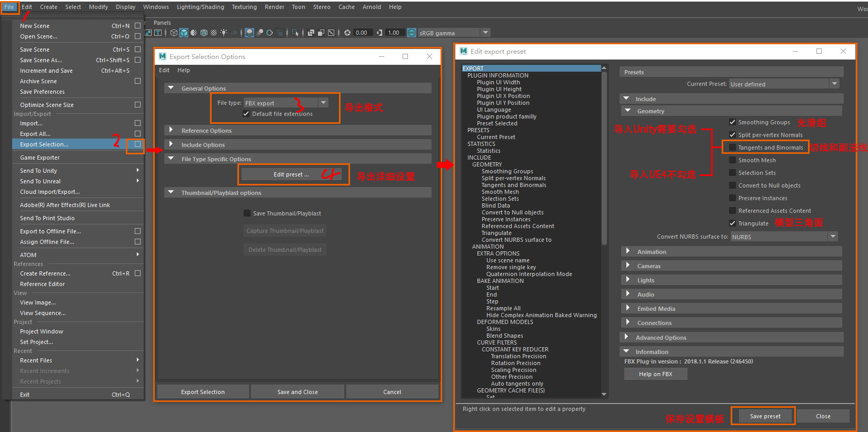Click Save and Close button

coord(297,392)
